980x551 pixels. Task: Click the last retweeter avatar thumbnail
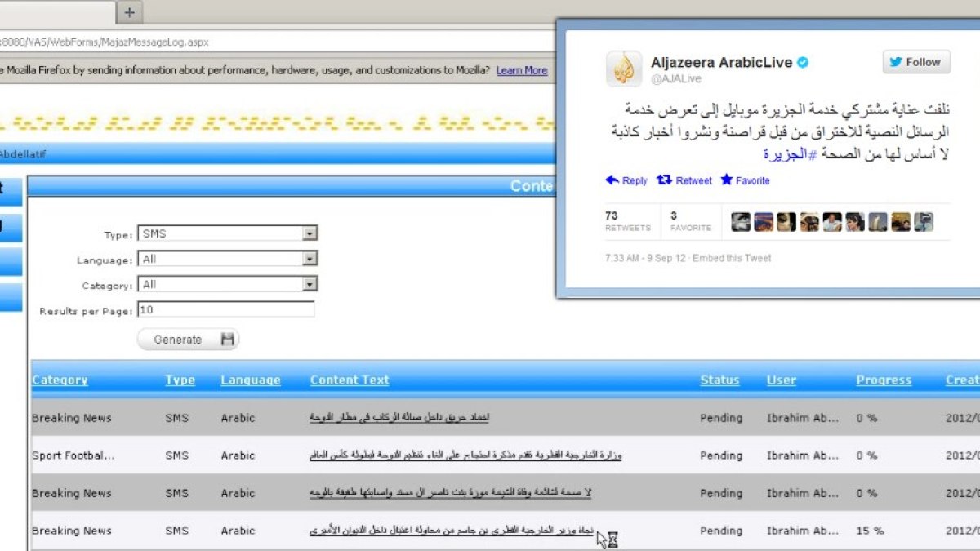pyautogui.click(x=924, y=222)
